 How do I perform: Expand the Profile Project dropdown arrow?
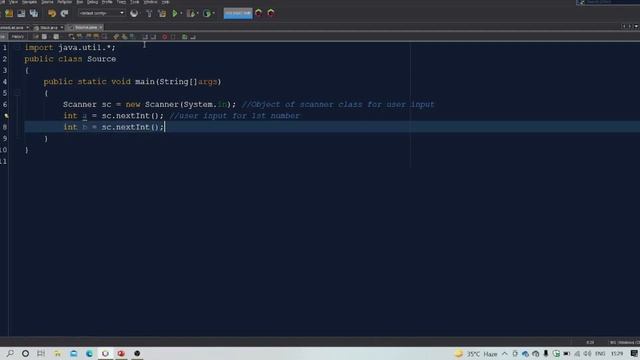click(x=214, y=13)
